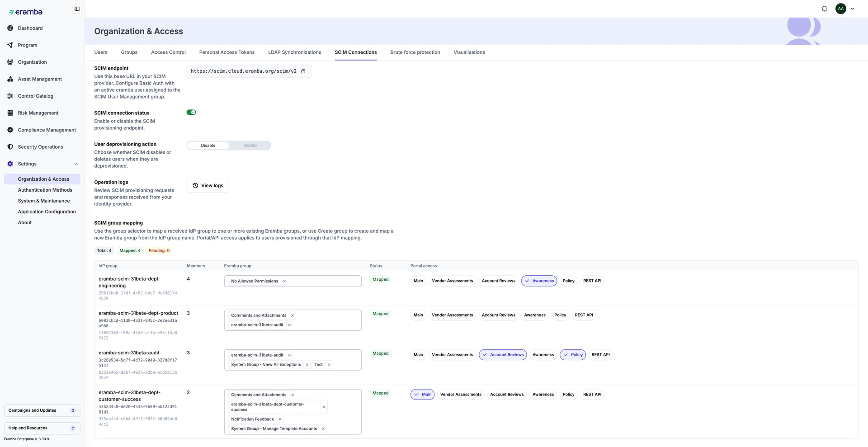Viewport: 868px width, 447px height.
Task: Open the Visualisations tab
Action: [x=469, y=52]
